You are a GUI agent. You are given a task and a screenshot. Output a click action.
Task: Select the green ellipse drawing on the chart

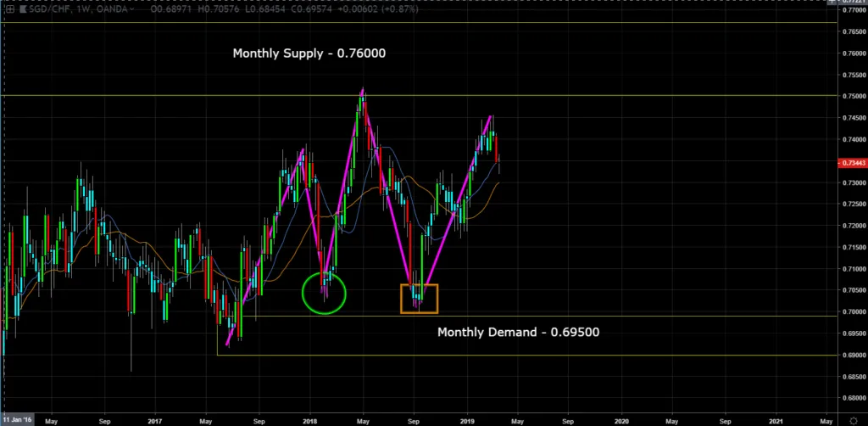(325, 294)
